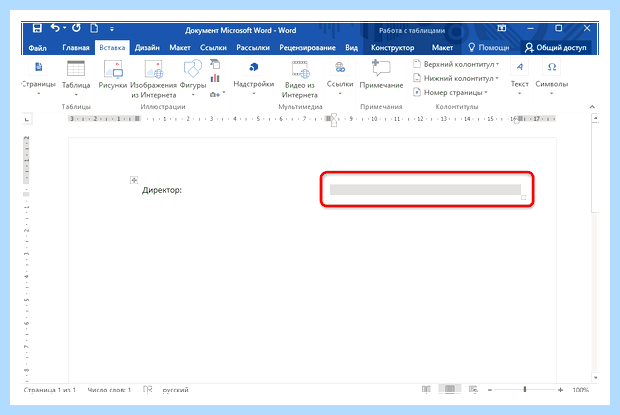620x415 pixels.
Task: Switch to Print Layout view
Action: [x=450, y=389]
